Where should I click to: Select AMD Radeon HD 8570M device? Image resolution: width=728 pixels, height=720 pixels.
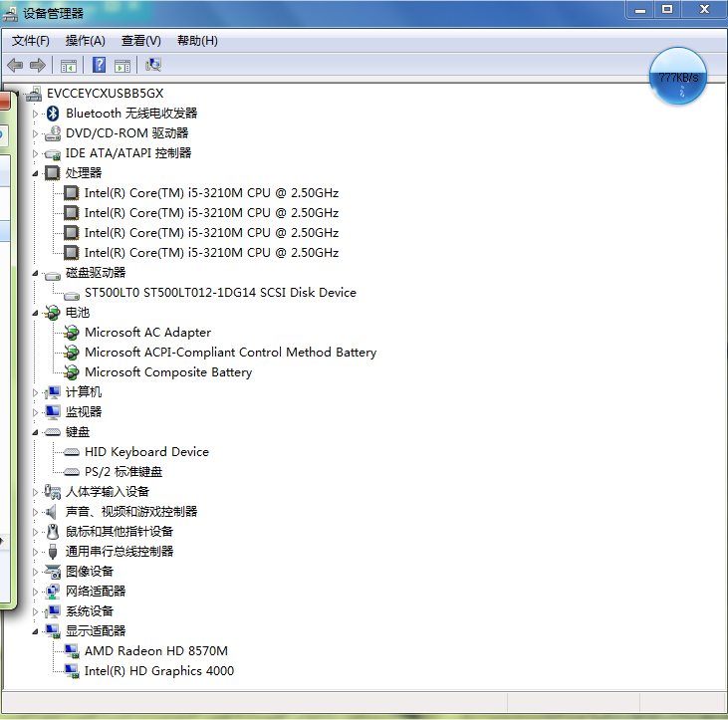[x=155, y=651]
